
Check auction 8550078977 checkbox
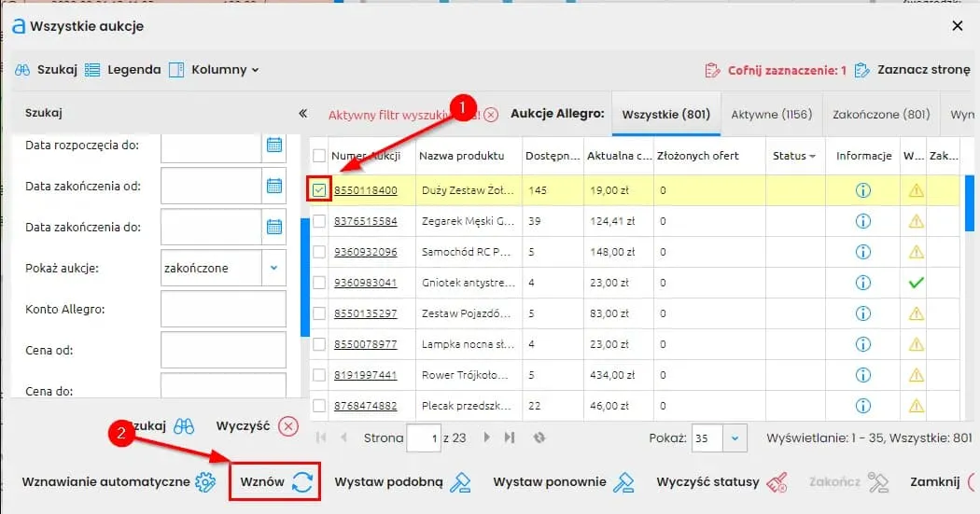[x=319, y=344]
